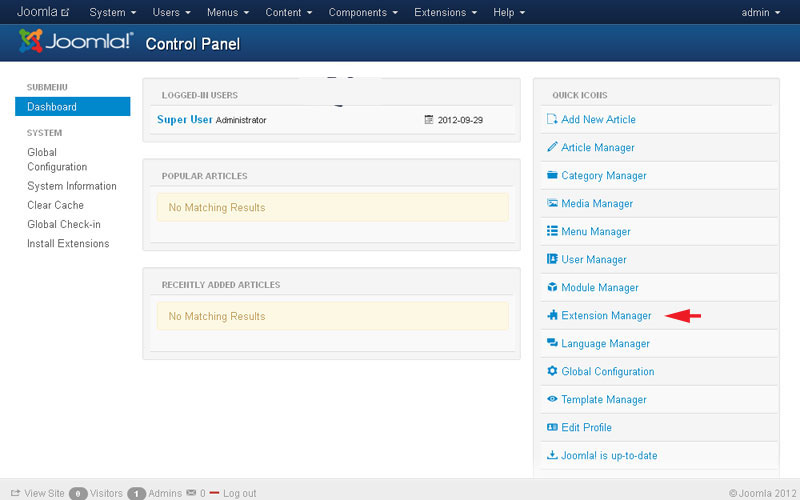Select Global Check-in in sidebar
Screen dimensions: 800x500
[x=64, y=224]
